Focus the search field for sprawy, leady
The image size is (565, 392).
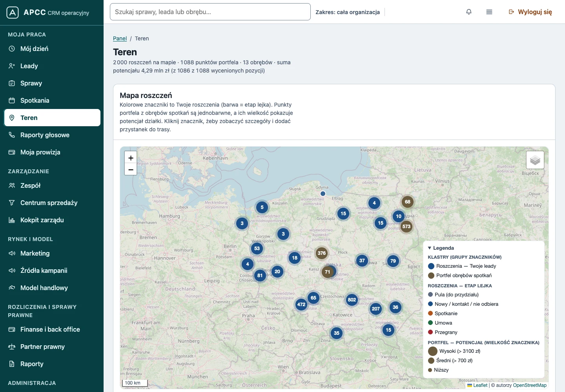click(210, 12)
